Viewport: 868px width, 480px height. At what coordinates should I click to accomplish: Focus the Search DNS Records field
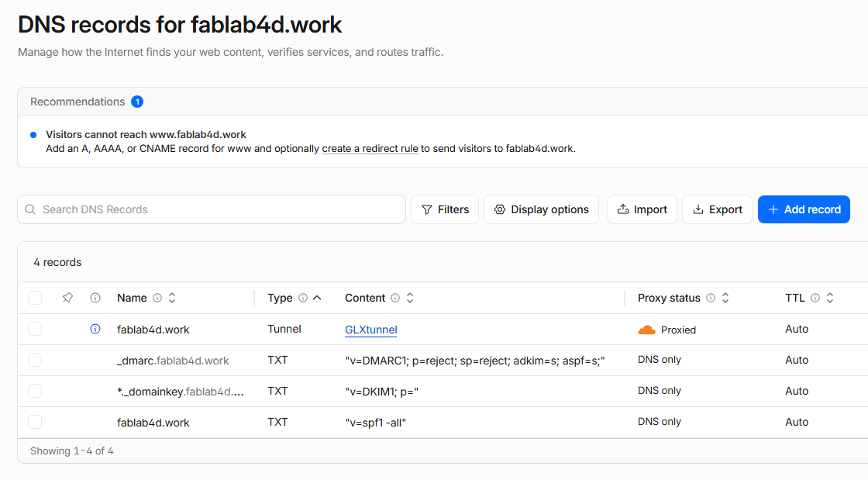coord(212,209)
